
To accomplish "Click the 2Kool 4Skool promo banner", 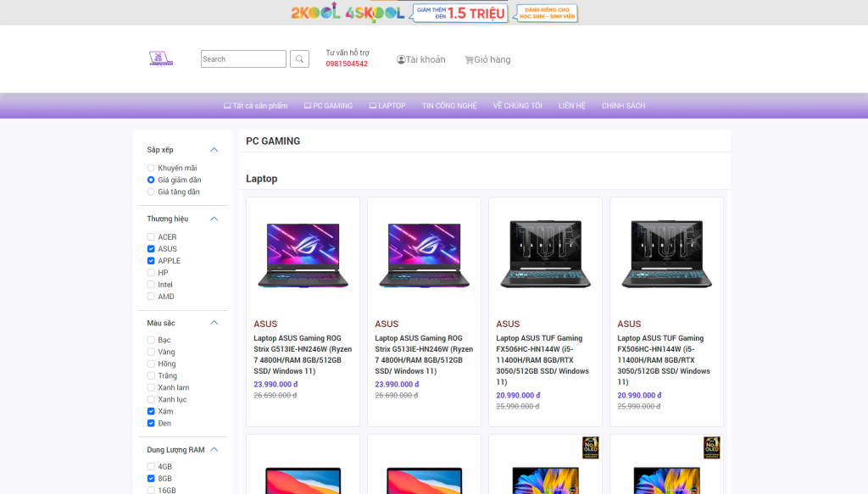I will tap(434, 13).
